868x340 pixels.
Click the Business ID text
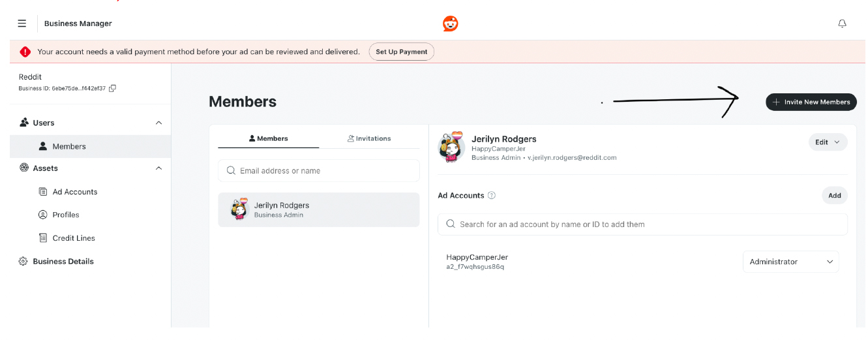tap(62, 88)
